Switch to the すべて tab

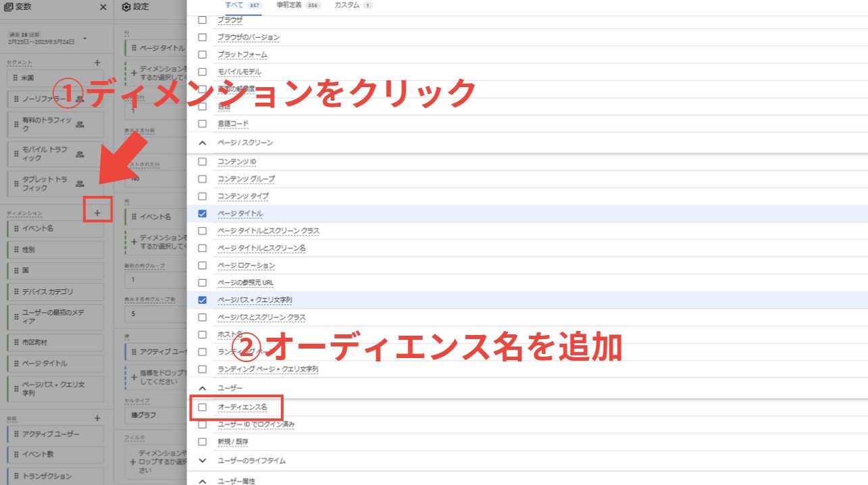(242, 5)
